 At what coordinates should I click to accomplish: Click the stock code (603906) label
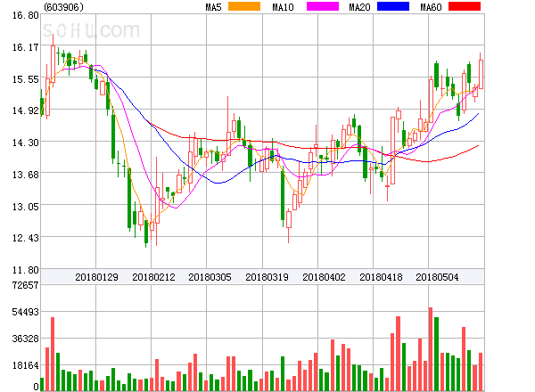pos(64,7)
